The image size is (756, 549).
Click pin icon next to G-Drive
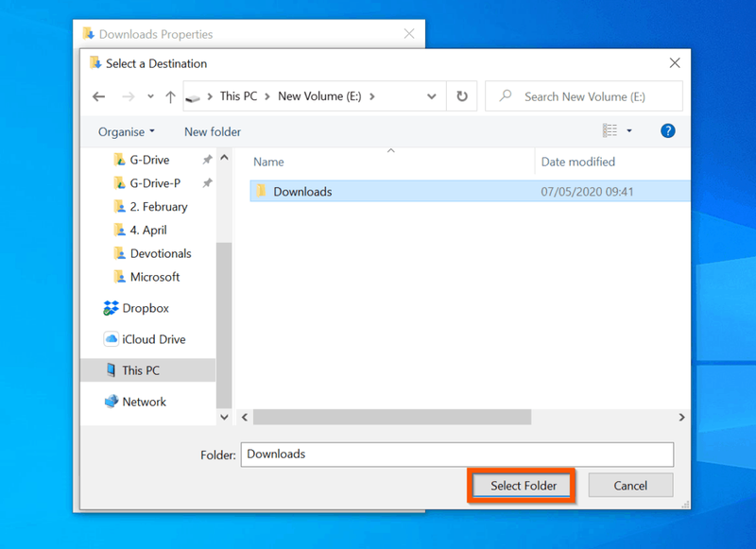click(207, 160)
